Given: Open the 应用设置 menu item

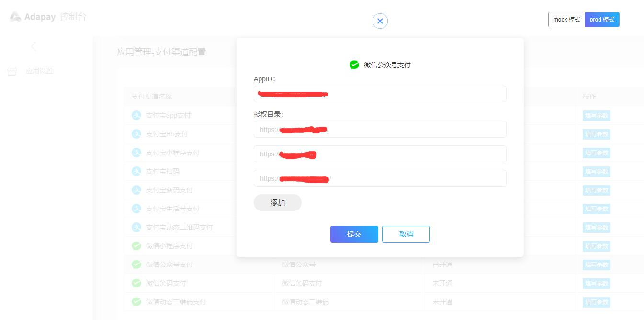Looking at the screenshot, I should pyautogui.click(x=39, y=71).
